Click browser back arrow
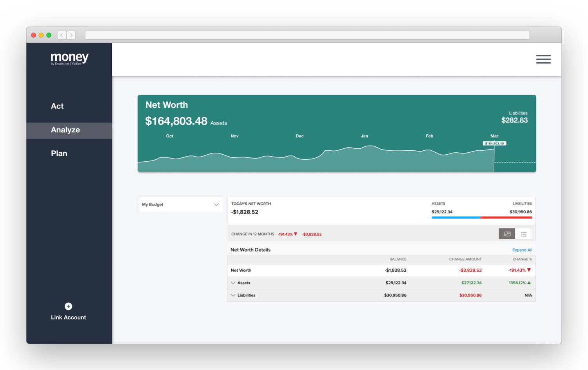This screenshot has width=588, height=370. [x=62, y=35]
